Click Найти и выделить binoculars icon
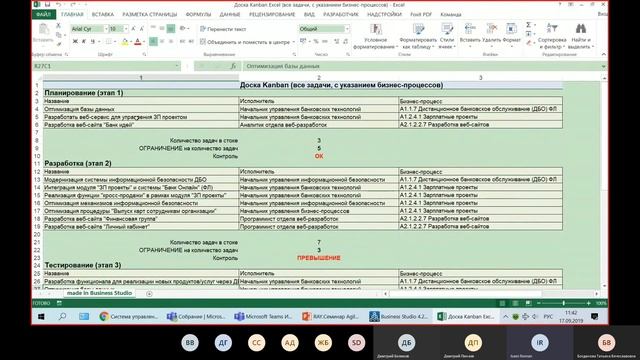 [581, 29]
